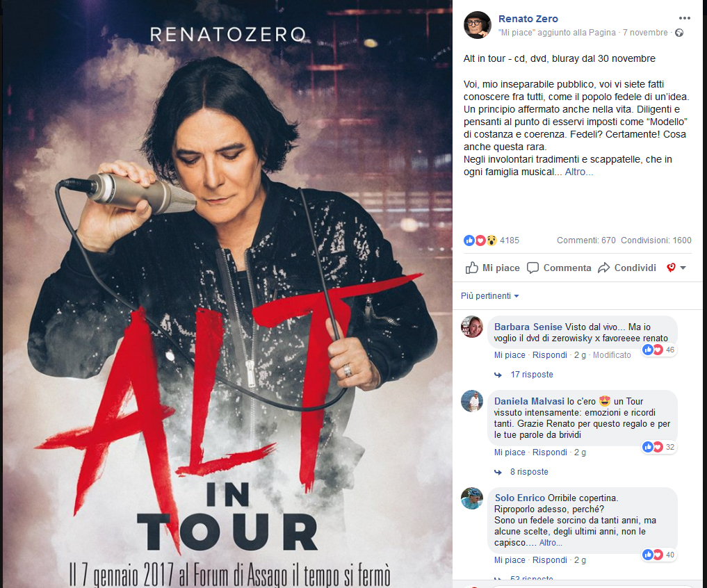Click the globe public visibility icon
The height and width of the screenshot is (588, 707).
coord(679,33)
